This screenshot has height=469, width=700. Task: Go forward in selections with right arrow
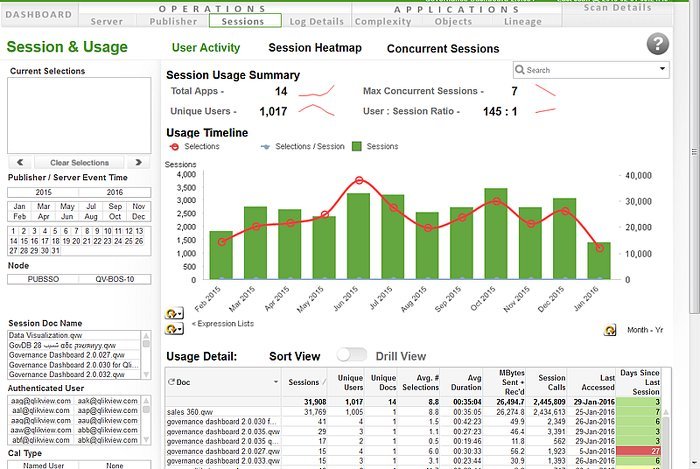[138, 162]
